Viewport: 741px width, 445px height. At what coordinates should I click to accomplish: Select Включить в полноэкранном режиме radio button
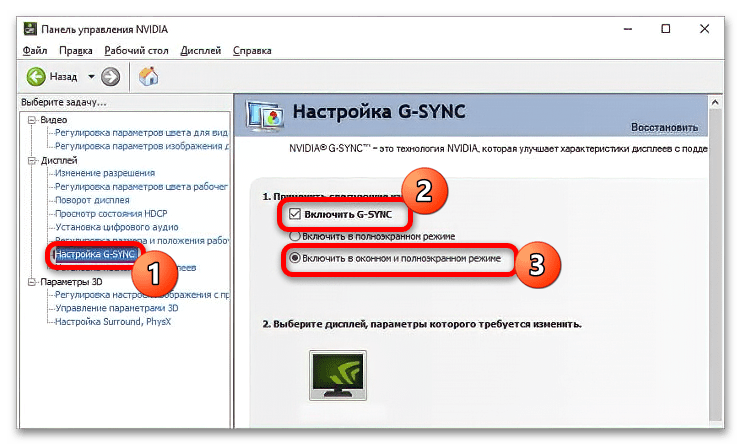point(295,236)
